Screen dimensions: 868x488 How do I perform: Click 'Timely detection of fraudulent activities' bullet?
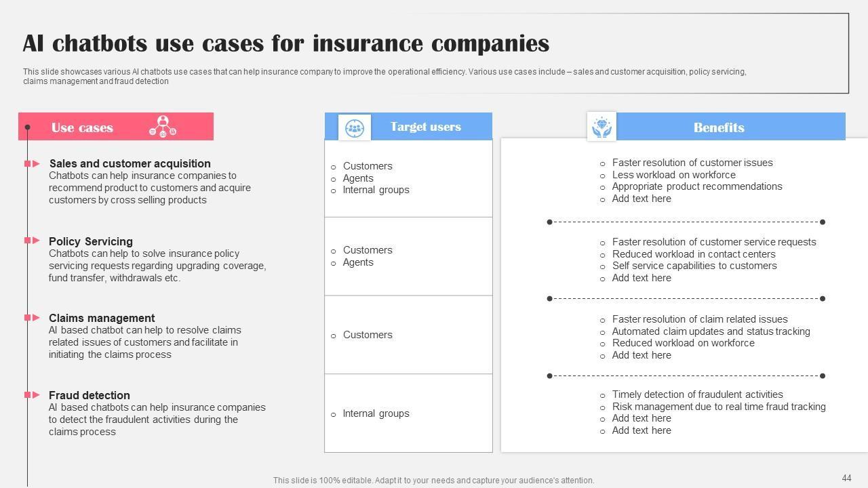pos(697,394)
